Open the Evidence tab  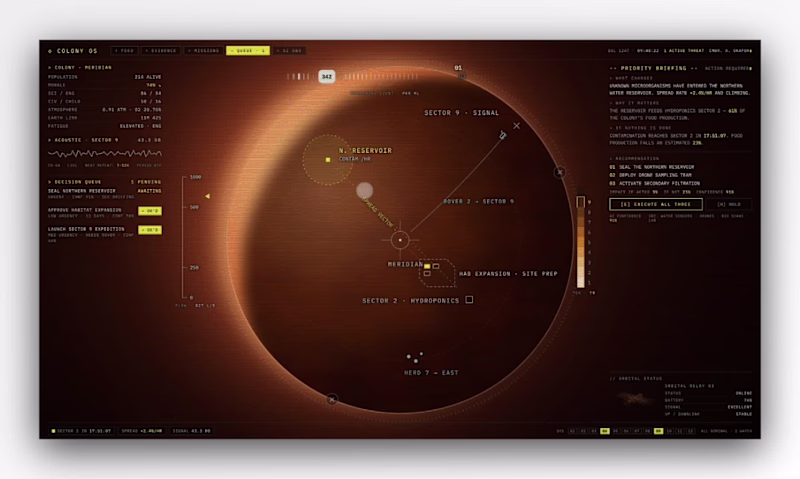click(161, 51)
